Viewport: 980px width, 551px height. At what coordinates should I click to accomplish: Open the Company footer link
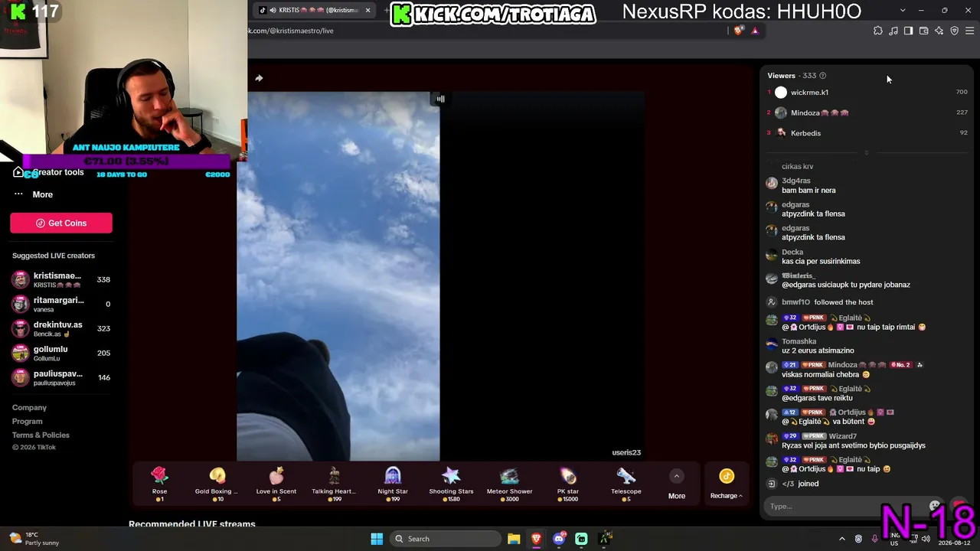(29, 408)
